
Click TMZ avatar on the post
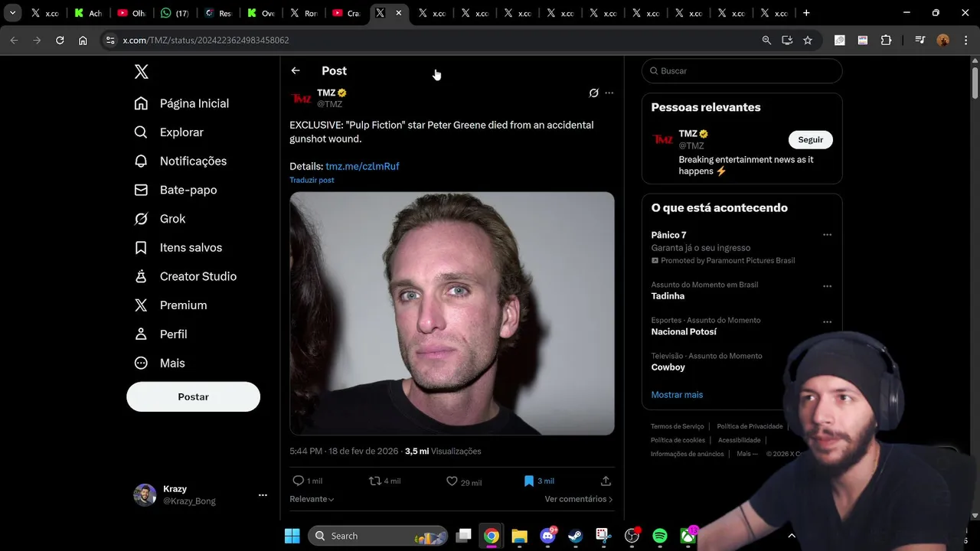click(301, 99)
